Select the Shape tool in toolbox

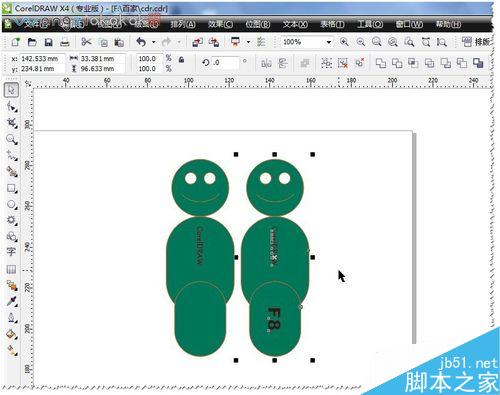(x=12, y=107)
